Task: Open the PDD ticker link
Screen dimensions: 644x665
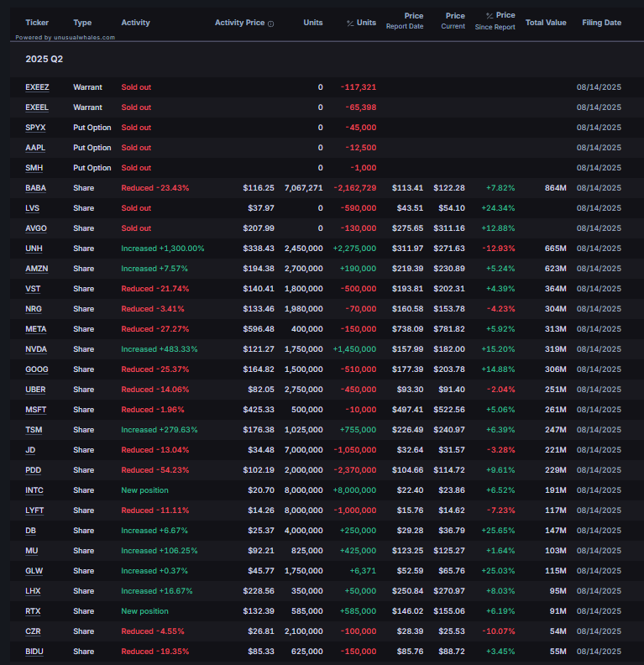Action: click(x=34, y=470)
